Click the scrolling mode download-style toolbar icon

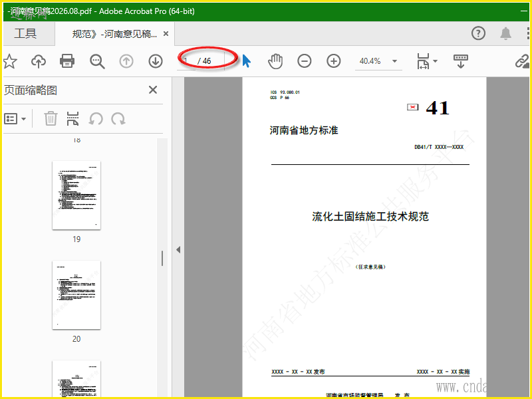pyautogui.click(x=460, y=61)
